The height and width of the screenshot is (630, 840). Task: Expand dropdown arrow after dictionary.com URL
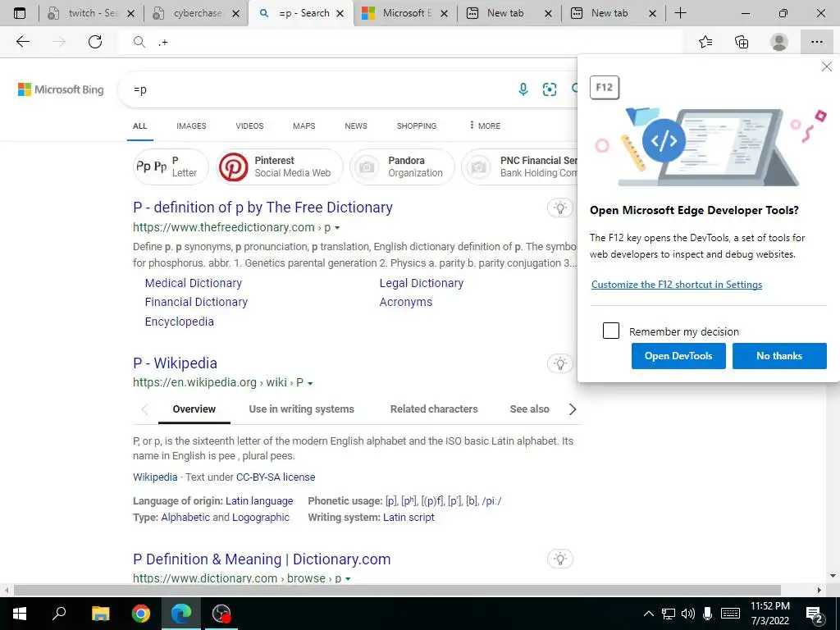[x=348, y=578]
